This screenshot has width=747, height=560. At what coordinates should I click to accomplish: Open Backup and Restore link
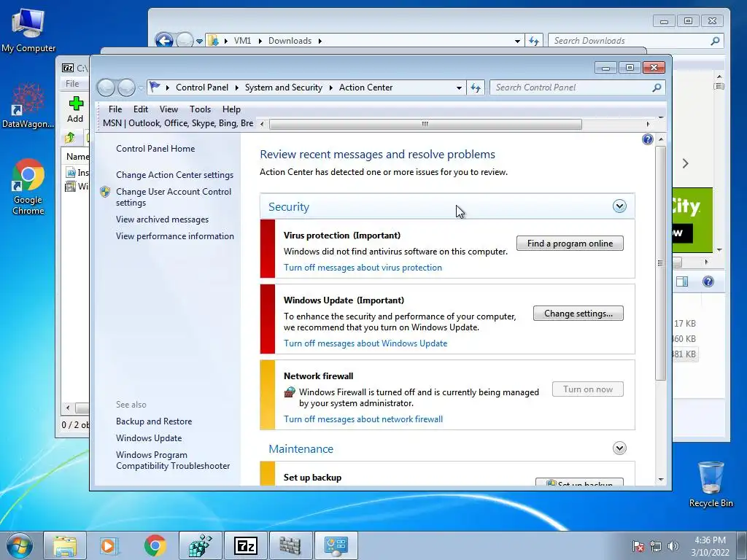[x=154, y=421]
